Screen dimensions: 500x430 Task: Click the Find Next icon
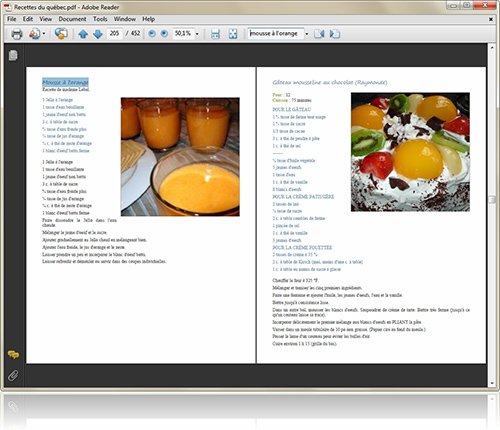pos(335,34)
